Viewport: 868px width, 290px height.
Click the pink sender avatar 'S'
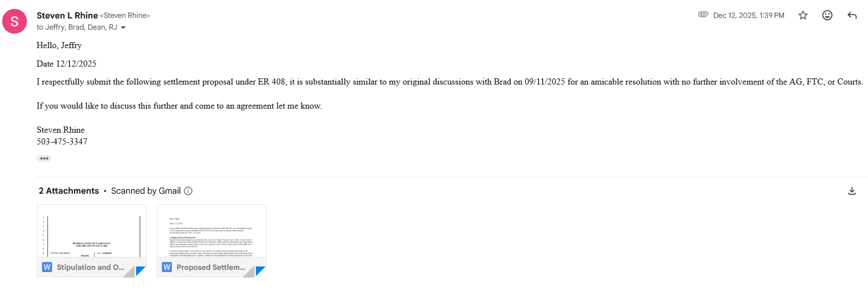[15, 21]
